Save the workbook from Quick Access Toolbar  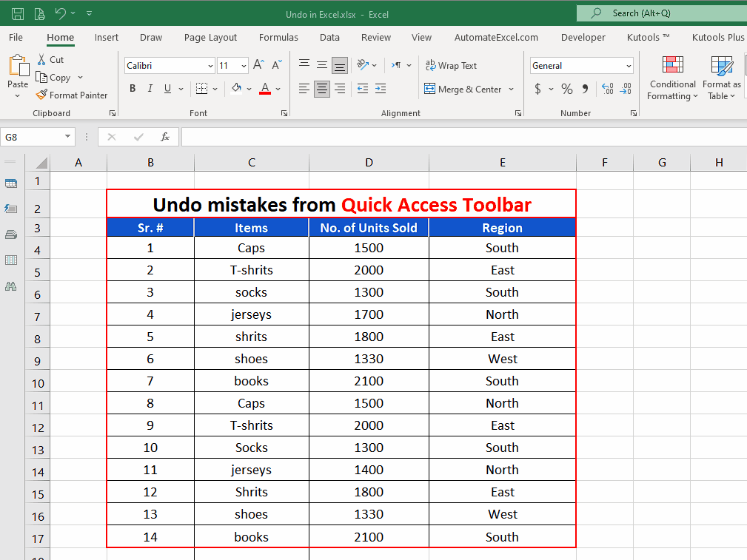click(x=16, y=13)
